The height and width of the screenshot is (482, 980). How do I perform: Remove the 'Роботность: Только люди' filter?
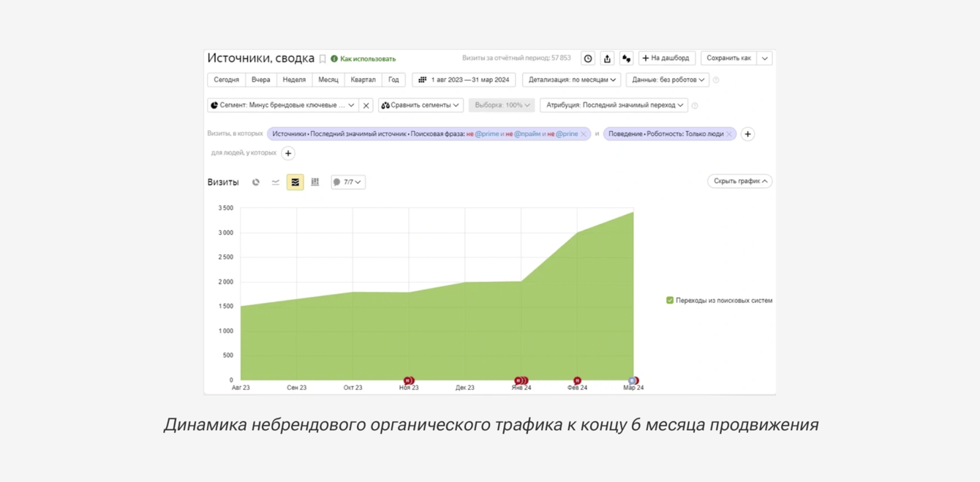click(729, 135)
